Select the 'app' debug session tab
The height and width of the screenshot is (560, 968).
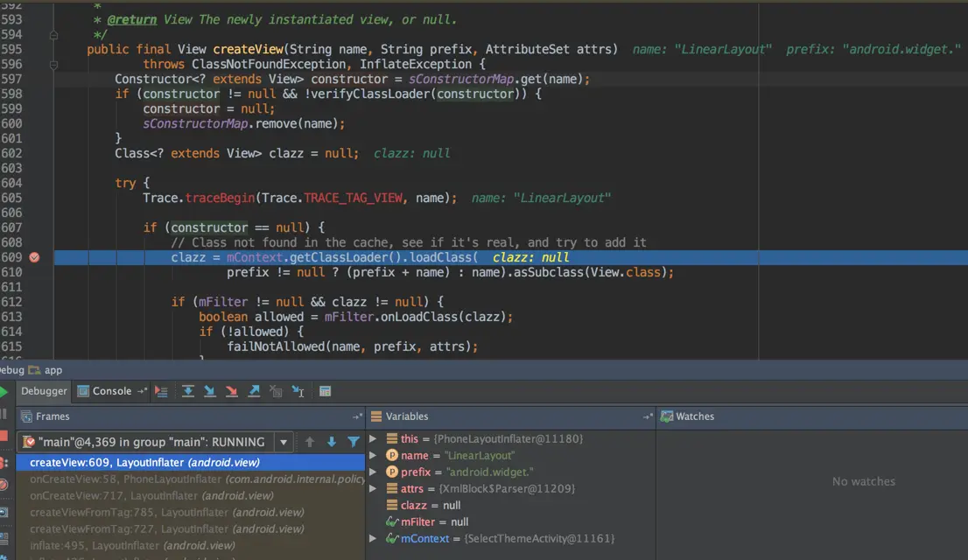(45, 370)
